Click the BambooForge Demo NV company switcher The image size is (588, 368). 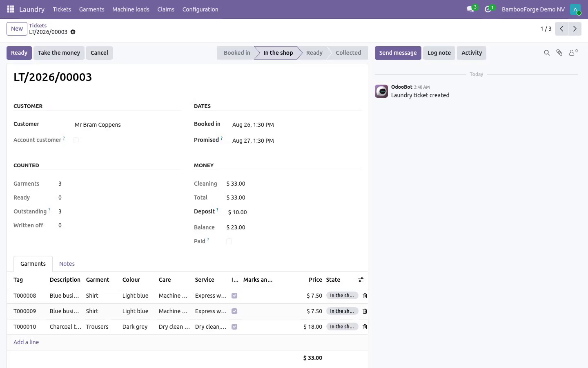533,9
